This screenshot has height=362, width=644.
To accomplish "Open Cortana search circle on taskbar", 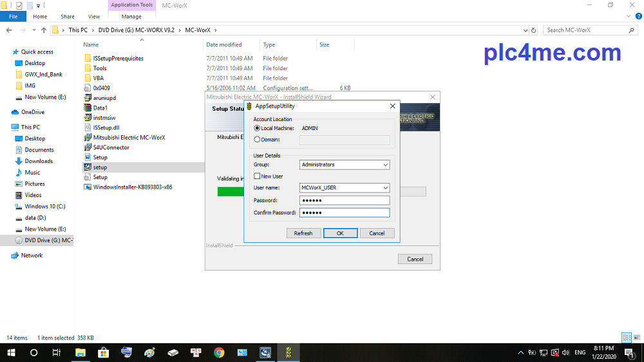I will pyautogui.click(x=33, y=352).
